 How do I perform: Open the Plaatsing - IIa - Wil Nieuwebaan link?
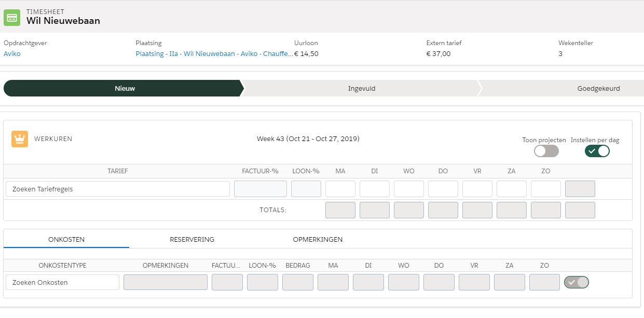coord(214,53)
